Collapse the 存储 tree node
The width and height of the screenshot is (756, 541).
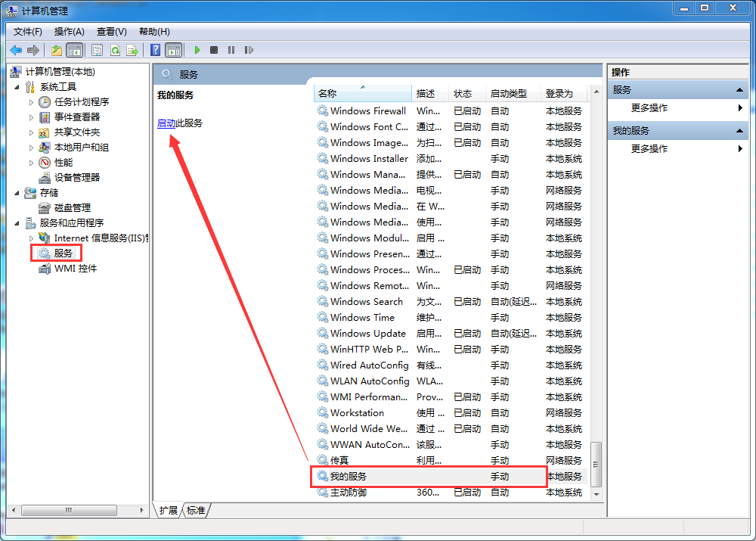17,193
